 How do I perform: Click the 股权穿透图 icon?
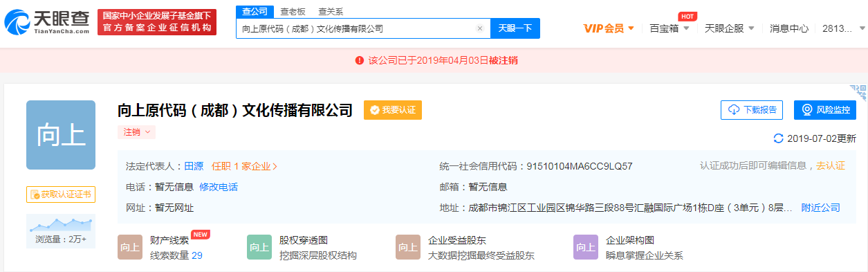[x=259, y=247]
